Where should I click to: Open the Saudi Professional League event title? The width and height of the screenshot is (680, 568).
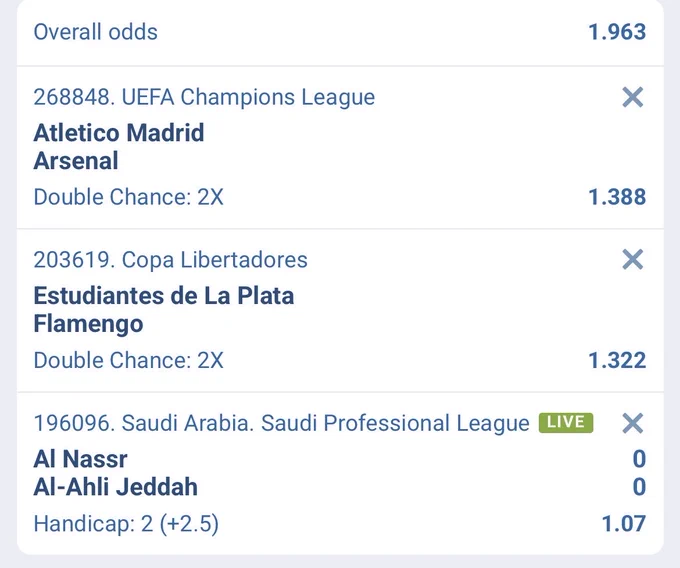coord(281,423)
